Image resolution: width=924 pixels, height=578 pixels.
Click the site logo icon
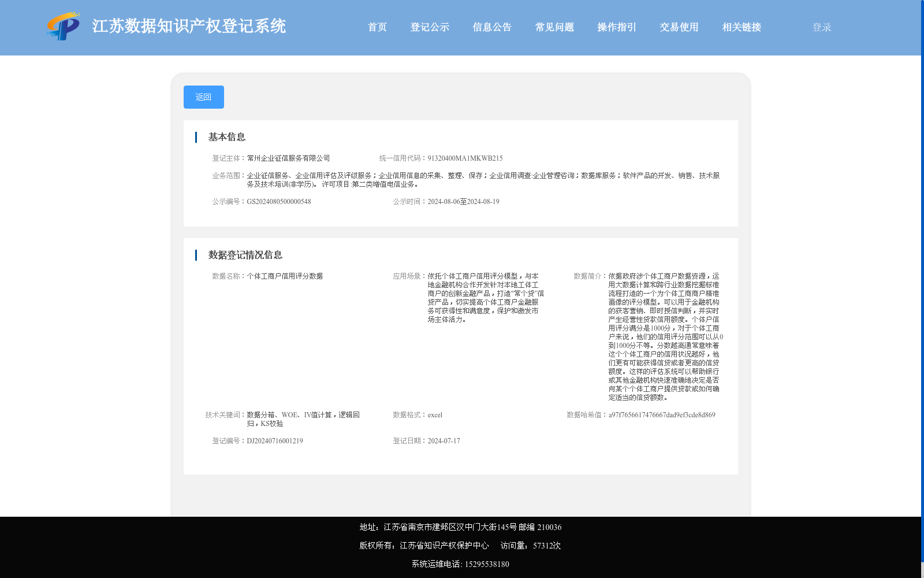64,26
